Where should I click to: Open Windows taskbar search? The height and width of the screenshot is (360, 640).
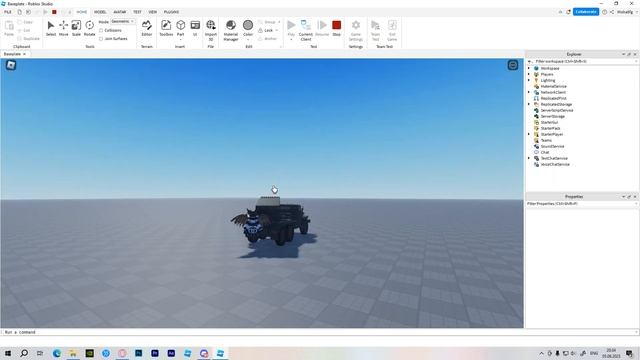coord(24,353)
